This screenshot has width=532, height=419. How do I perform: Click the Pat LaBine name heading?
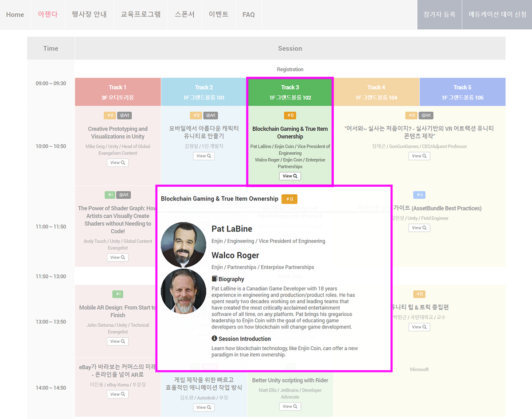click(x=232, y=229)
